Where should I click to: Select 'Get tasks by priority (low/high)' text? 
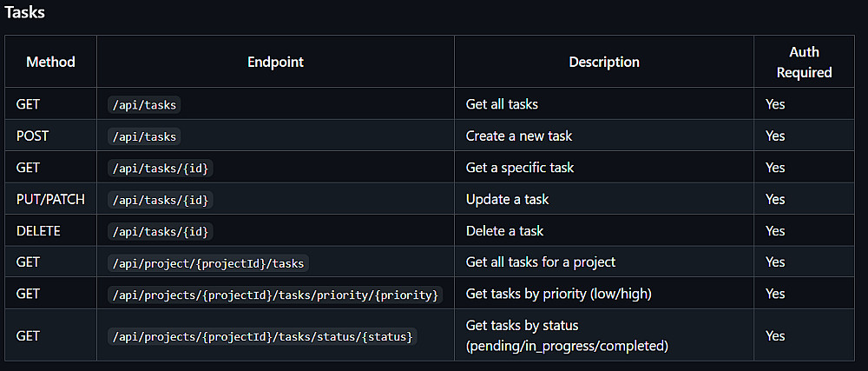(x=558, y=295)
